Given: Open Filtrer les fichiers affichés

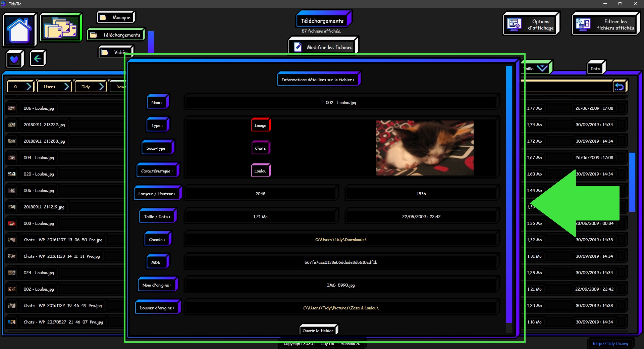Looking at the screenshot, I should click(x=605, y=24).
